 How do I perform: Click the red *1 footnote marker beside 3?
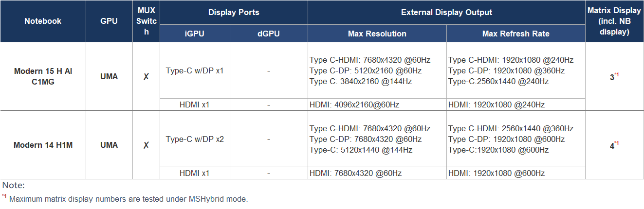coord(616,74)
